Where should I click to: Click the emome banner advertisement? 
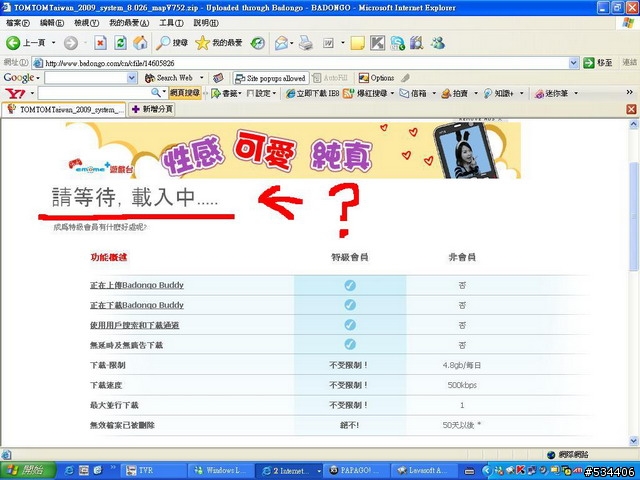(x=293, y=150)
